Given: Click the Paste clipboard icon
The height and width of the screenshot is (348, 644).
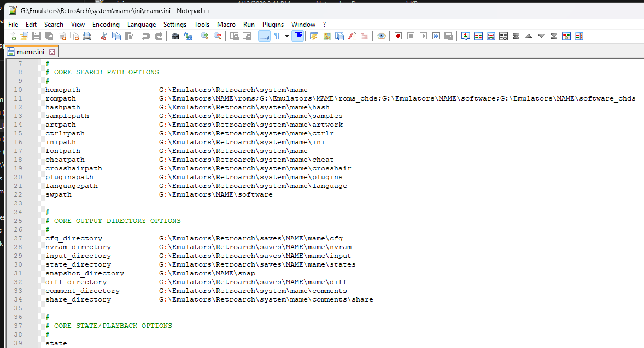Looking at the screenshot, I should click(129, 37).
